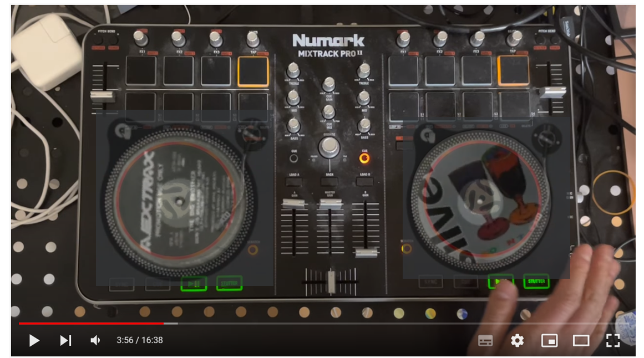
Task: Toggle subtitles/closed captions
Action: [x=485, y=341]
